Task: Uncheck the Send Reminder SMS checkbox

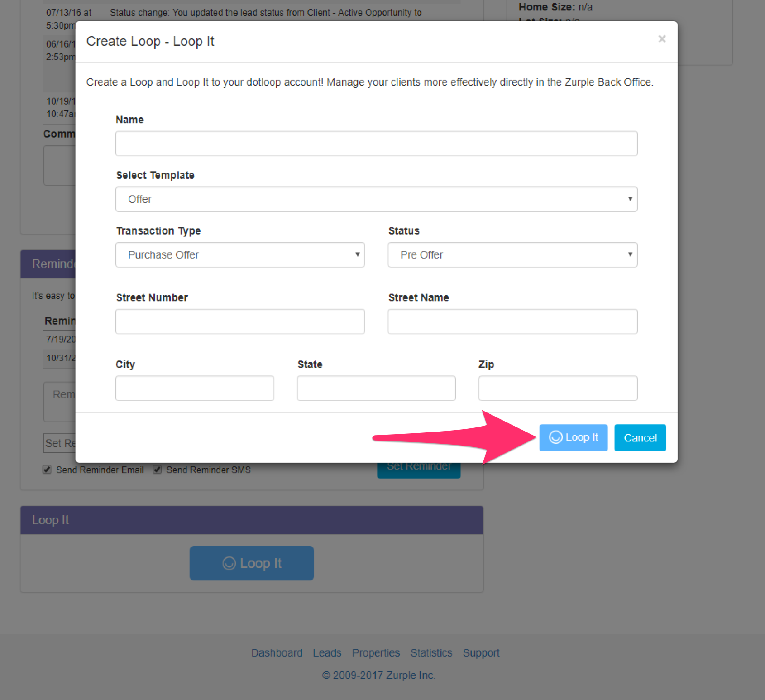Action: click(157, 470)
